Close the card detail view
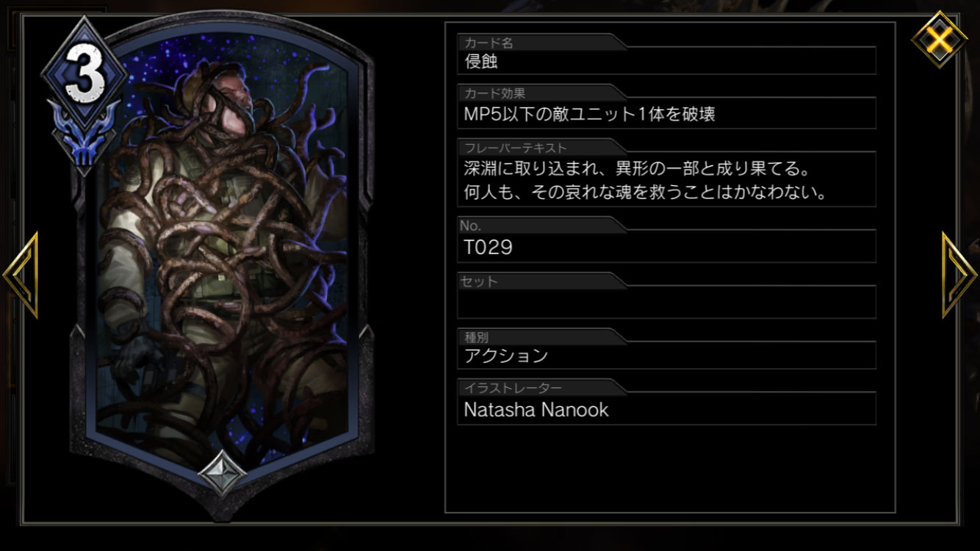980x551 pixels. tap(939, 37)
